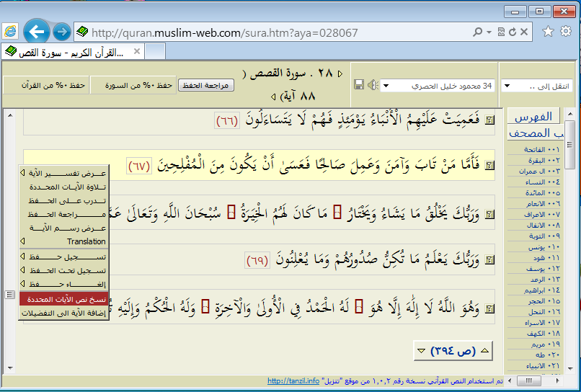
Task: Go forward with the browser forward arrow
Action: [61, 32]
